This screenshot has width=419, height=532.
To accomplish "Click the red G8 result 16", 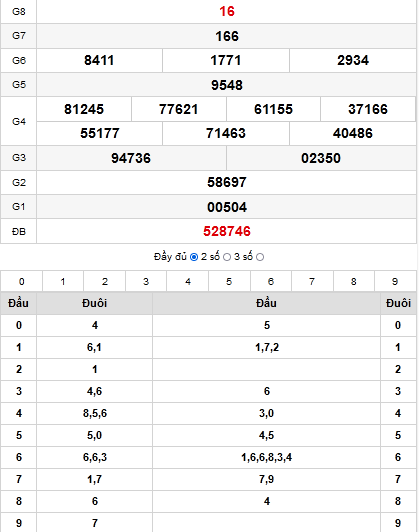I will pyautogui.click(x=227, y=12).
